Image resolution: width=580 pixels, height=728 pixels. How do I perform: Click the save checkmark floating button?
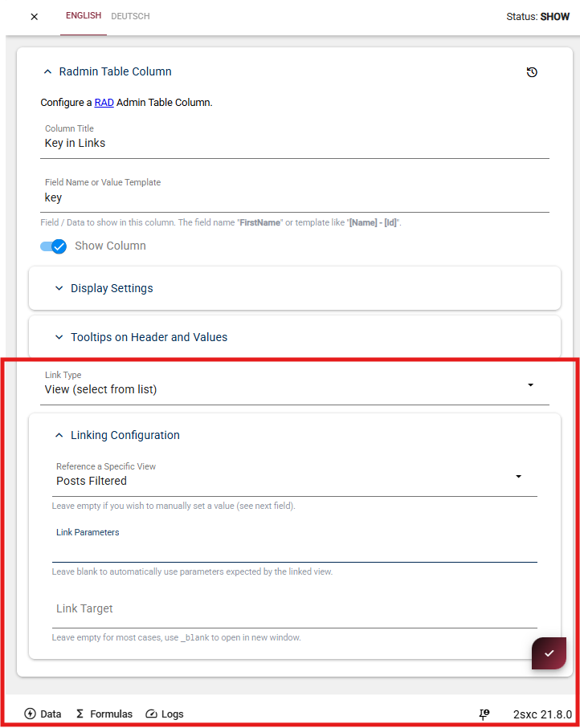coord(549,653)
